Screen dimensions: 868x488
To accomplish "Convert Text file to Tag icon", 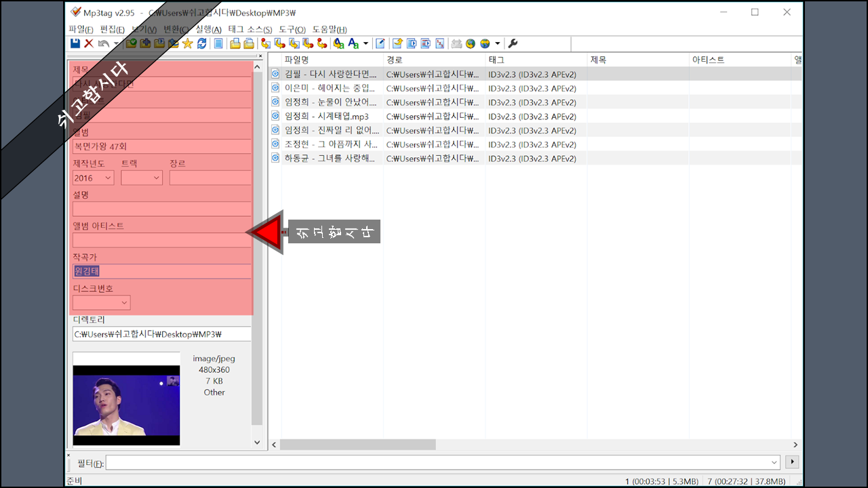I will tap(307, 43).
